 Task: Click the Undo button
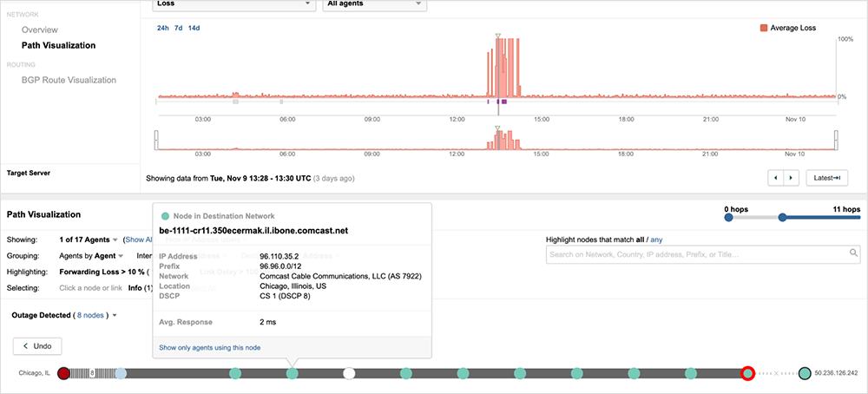tap(37, 346)
